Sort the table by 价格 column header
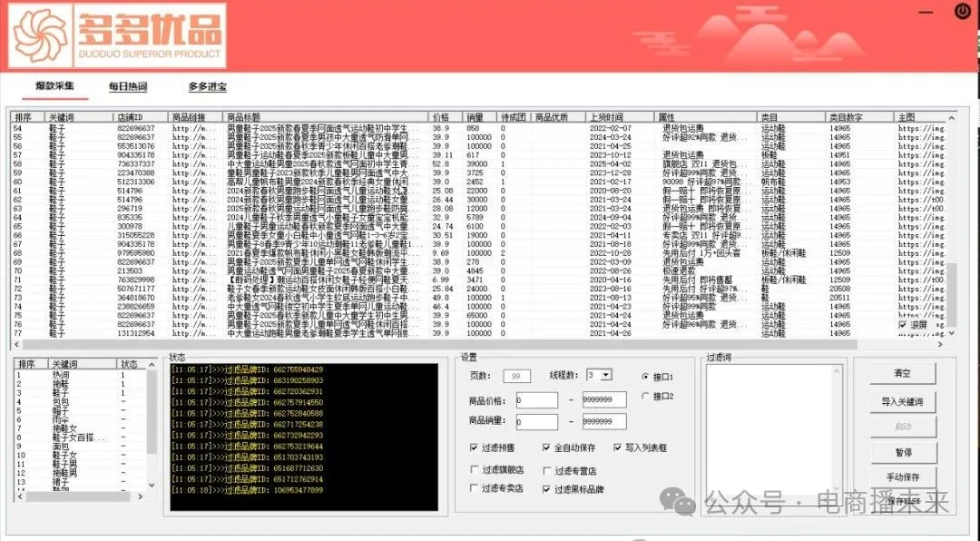 441,117
